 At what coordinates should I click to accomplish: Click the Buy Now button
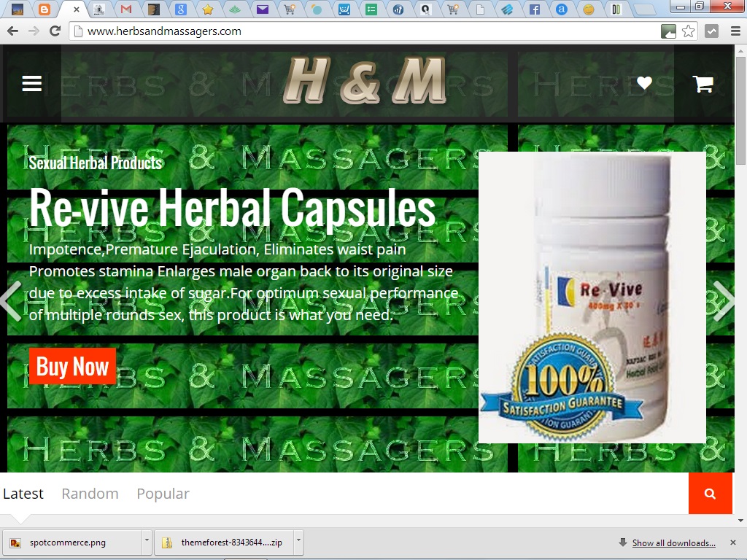pyautogui.click(x=72, y=366)
